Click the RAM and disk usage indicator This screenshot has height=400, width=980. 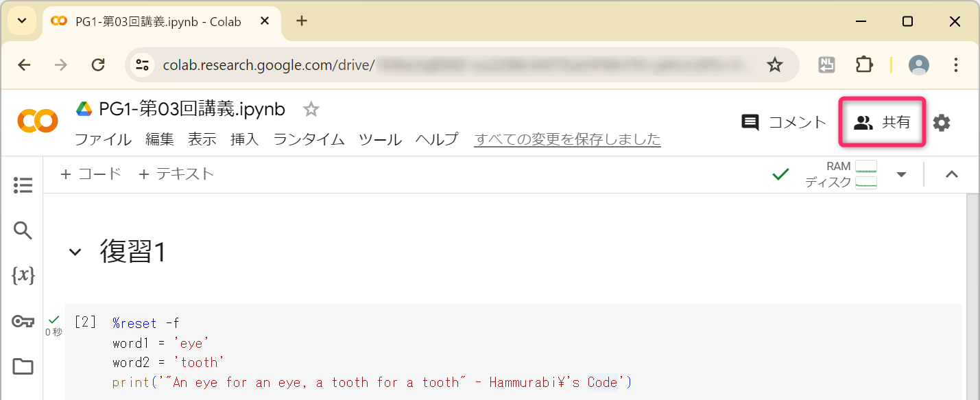click(841, 174)
